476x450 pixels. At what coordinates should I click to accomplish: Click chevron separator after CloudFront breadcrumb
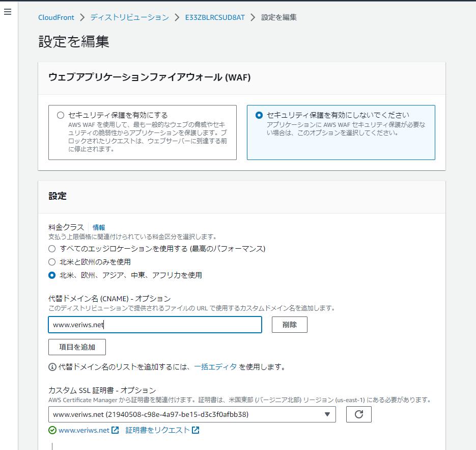tap(82, 18)
